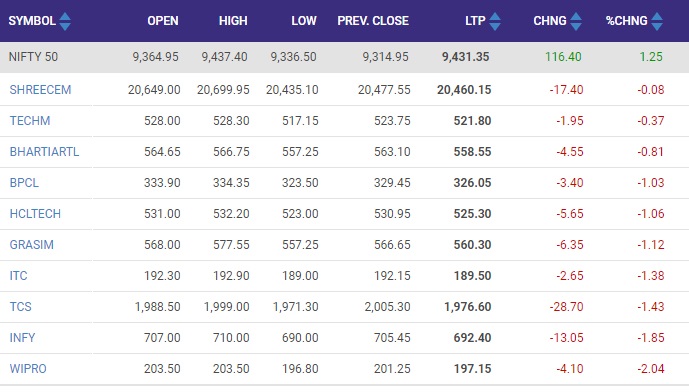
Task: Open the TCS stock link
Action: pos(21,307)
